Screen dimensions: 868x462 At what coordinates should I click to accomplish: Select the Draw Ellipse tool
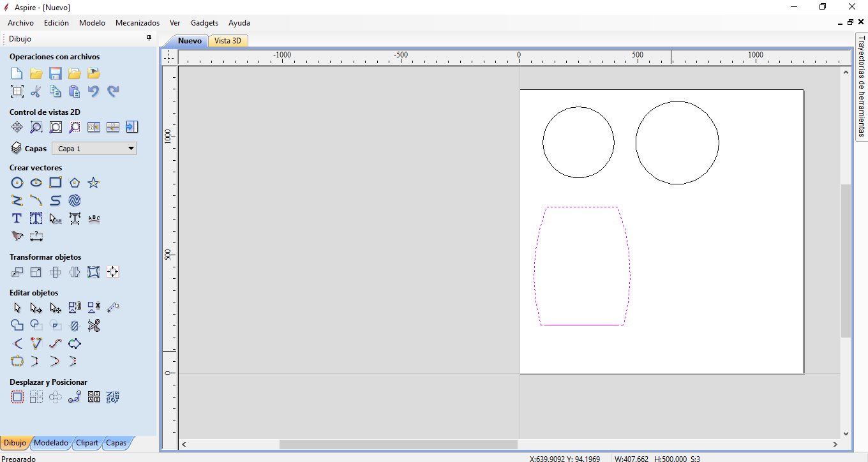tap(36, 183)
